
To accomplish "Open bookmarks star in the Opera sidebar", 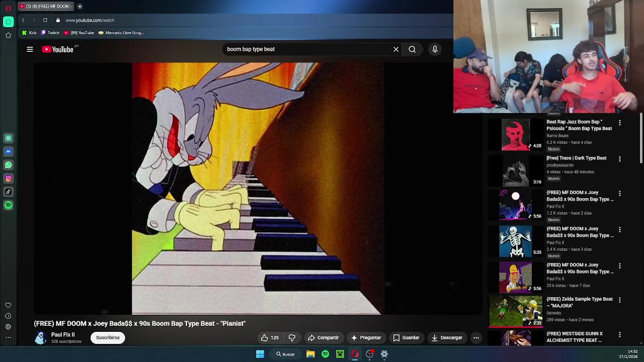I will (8, 35).
